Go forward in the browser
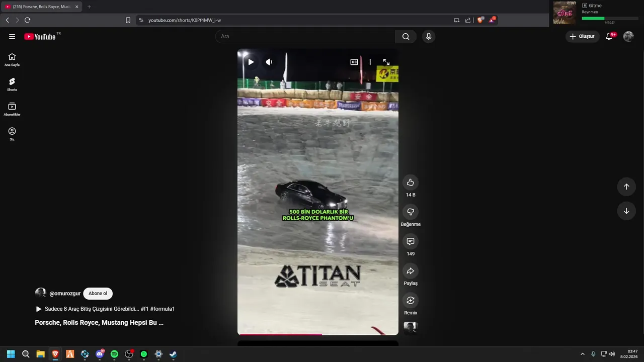Screen dimensions: 644x362 [17, 20]
